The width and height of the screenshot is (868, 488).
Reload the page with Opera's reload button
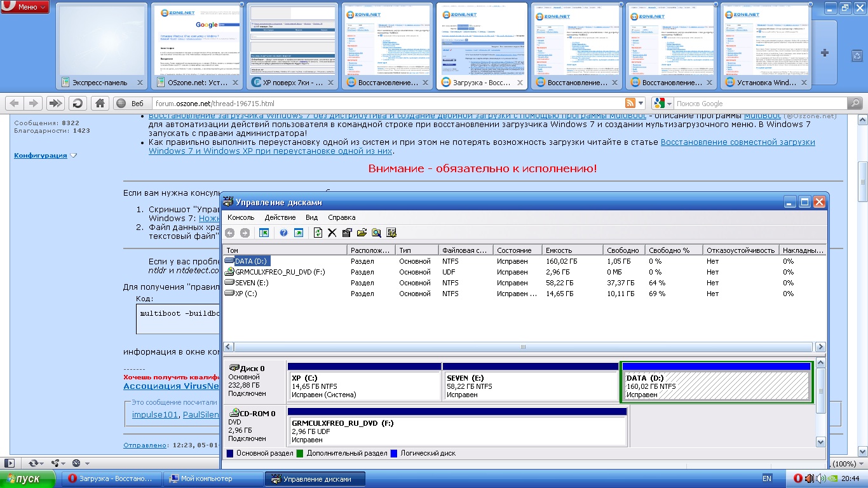coord(78,104)
